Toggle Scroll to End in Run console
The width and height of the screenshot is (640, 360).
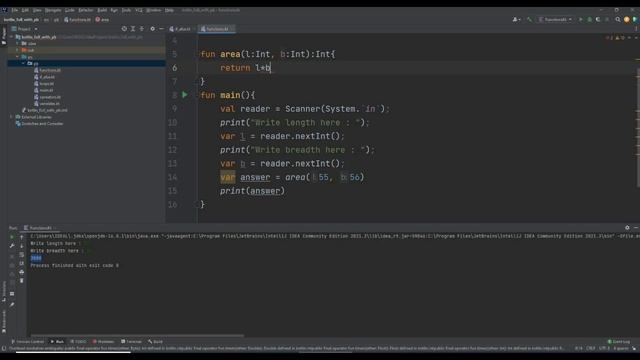point(22,263)
